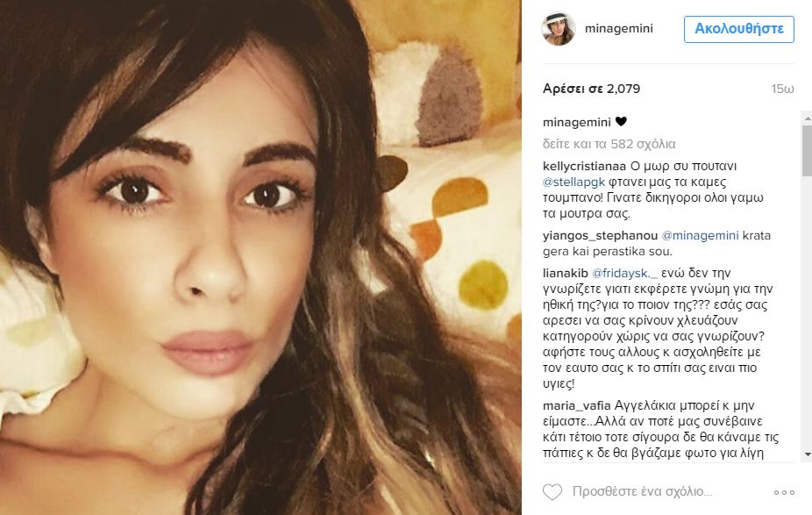Open yiangos_stephanou commenter profile
This screenshot has width=812, height=515.
[600, 236]
